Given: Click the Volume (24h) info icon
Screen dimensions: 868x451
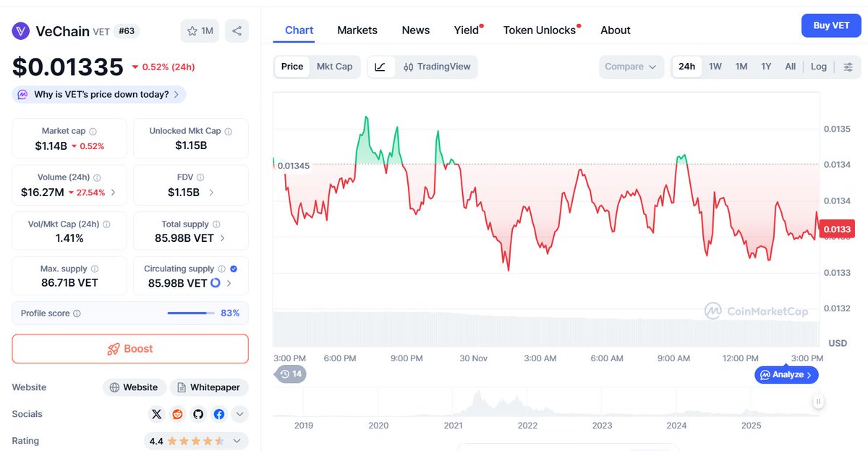Looking at the screenshot, I should point(97,178).
